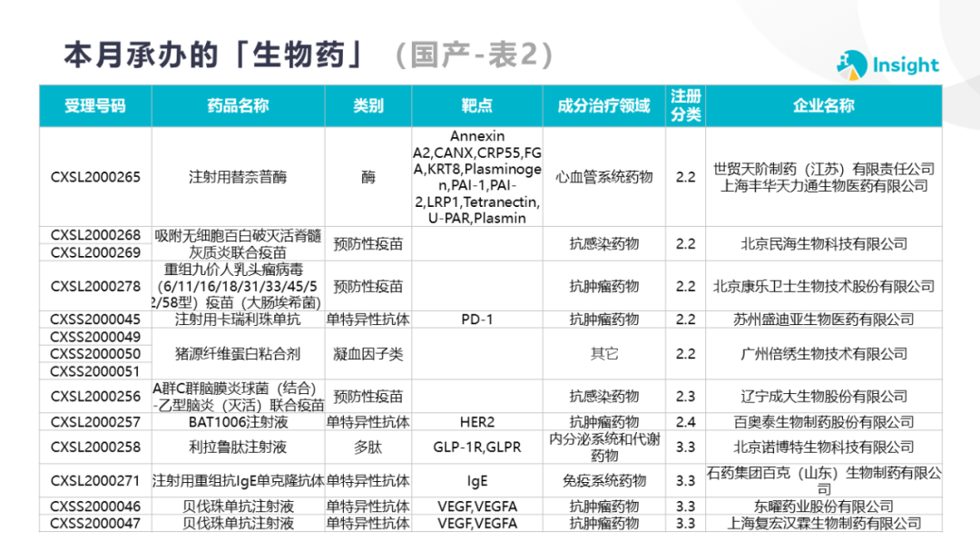Click the 多肽 category cell
Viewport: 980px width, 551px height.
coord(368,448)
